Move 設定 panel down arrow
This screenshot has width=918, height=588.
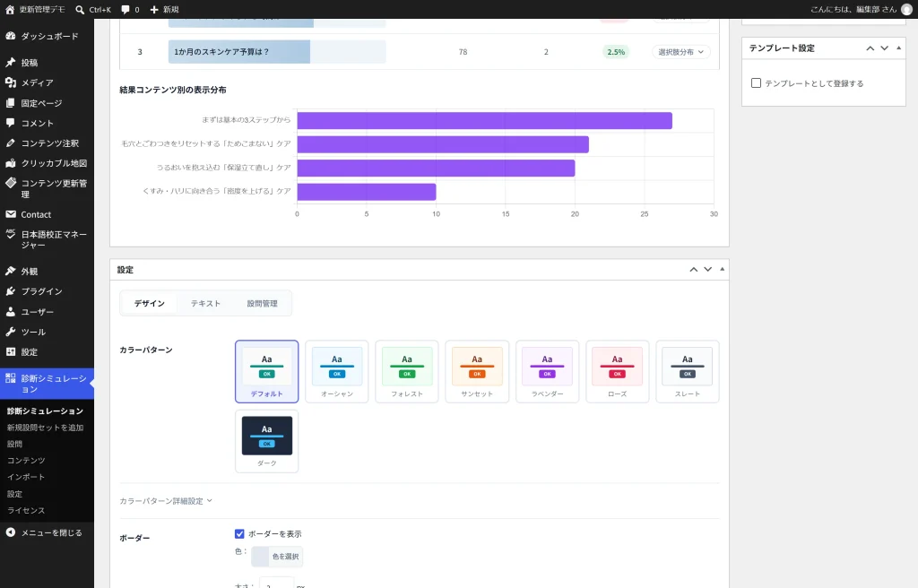[708, 270]
